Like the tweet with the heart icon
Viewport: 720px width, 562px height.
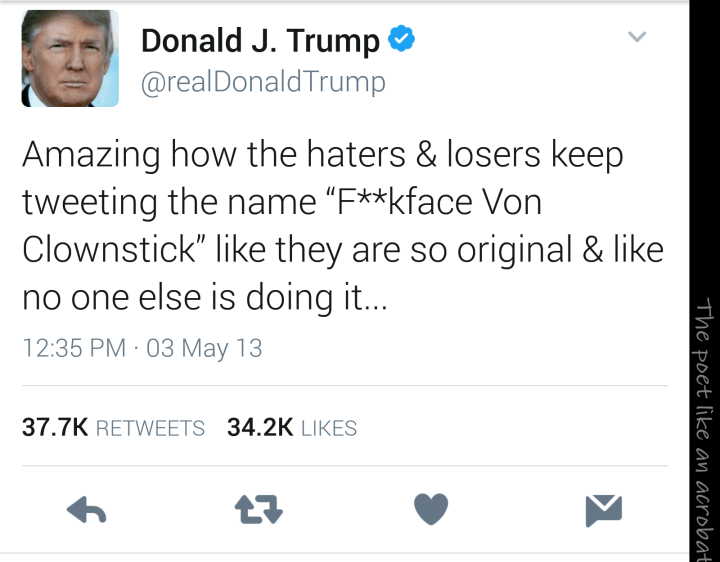pos(431,510)
